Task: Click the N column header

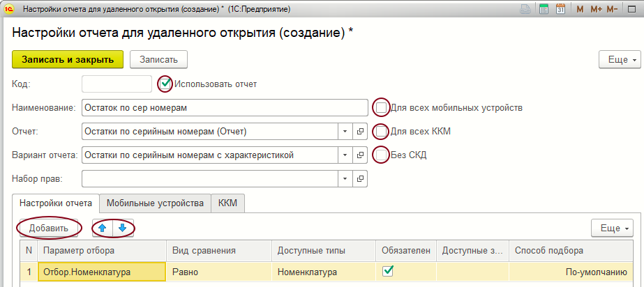Action: (29, 251)
